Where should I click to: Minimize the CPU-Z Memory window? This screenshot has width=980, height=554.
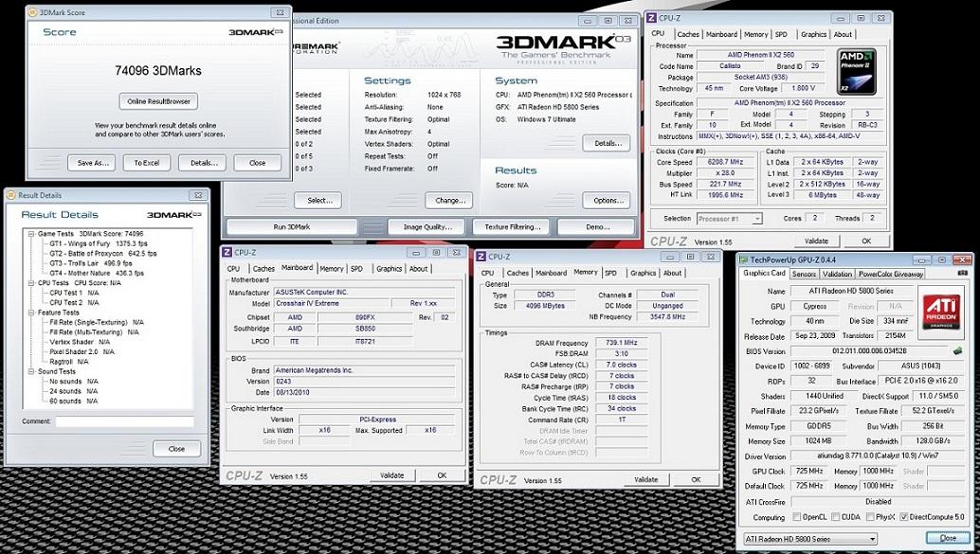pos(671,257)
